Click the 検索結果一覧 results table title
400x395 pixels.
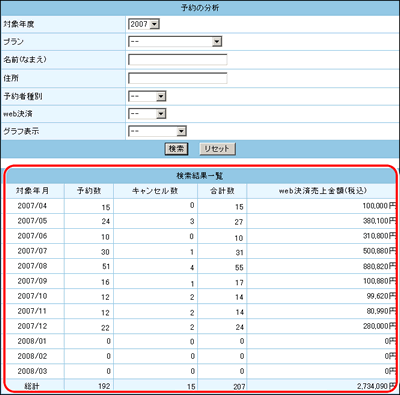[x=200, y=176]
